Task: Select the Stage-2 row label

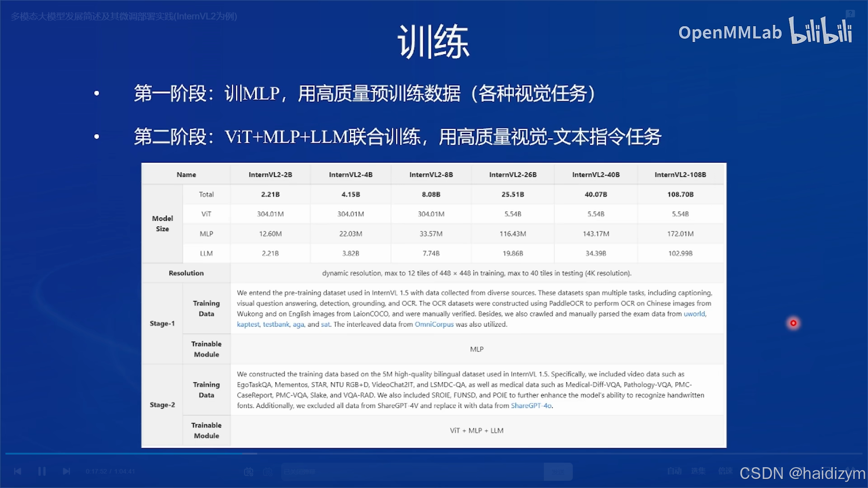Action: pos(162,405)
